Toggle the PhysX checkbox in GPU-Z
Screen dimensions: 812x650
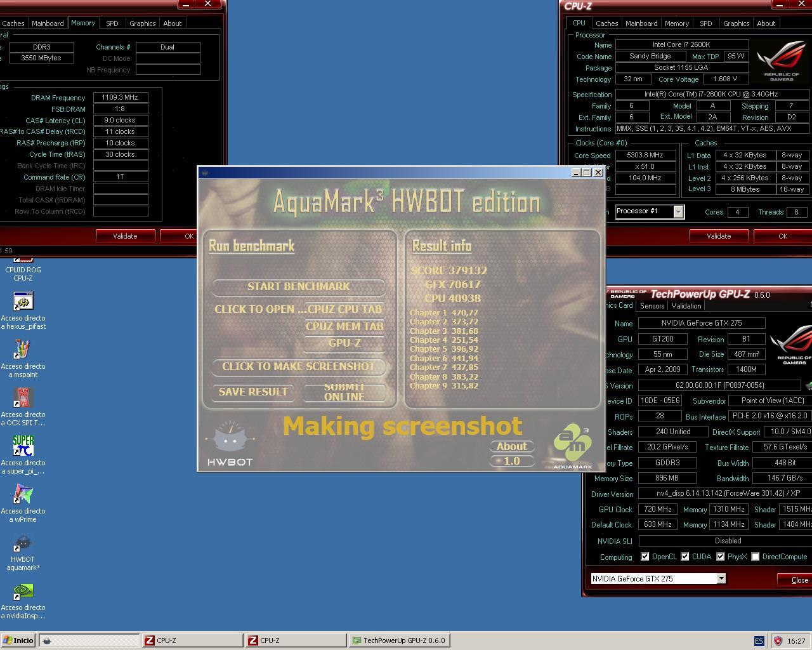tap(721, 557)
